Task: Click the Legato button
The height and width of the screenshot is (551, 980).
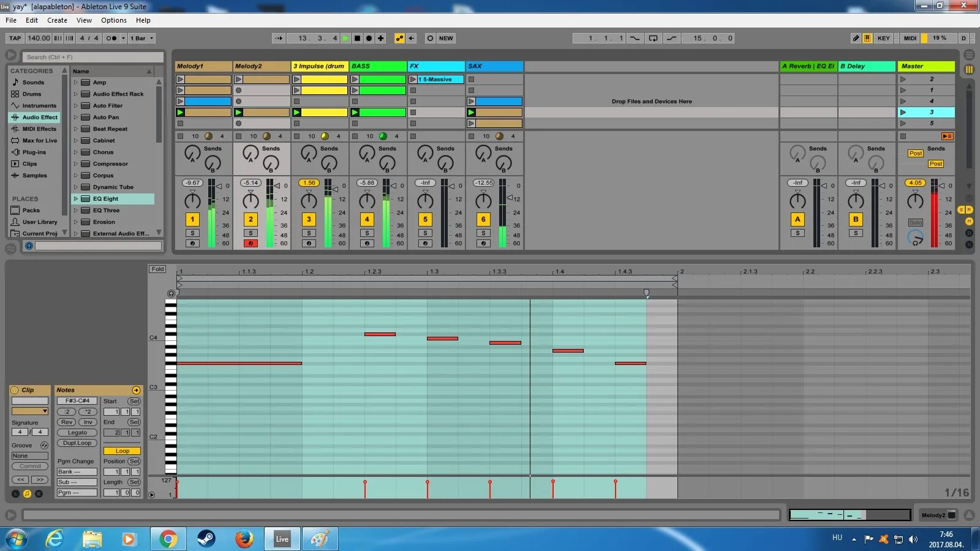Action: (x=77, y=432)
